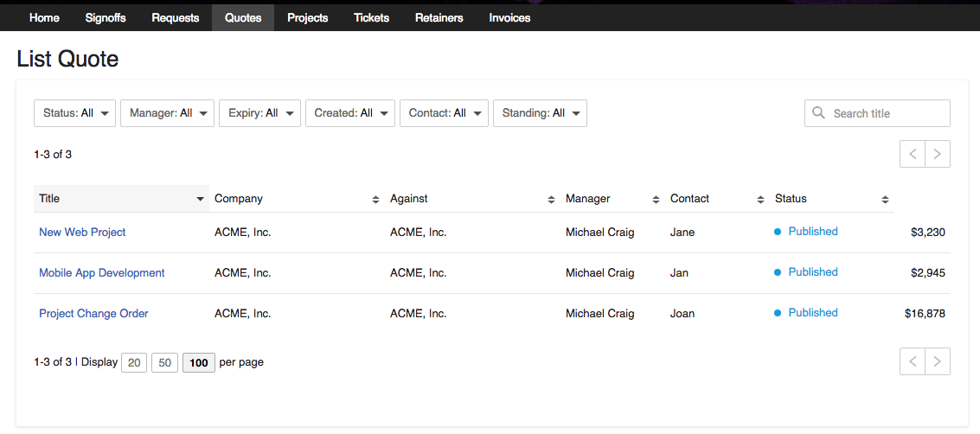Click the search magnifier icon
The image size is (980, 434).
pos(818,113)
